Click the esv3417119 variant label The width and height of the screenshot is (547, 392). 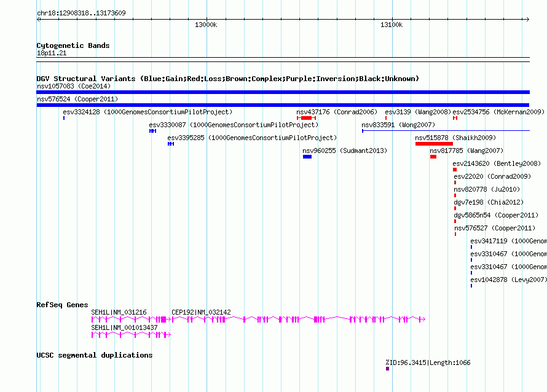pyautogui.click(x=509, y=241)
